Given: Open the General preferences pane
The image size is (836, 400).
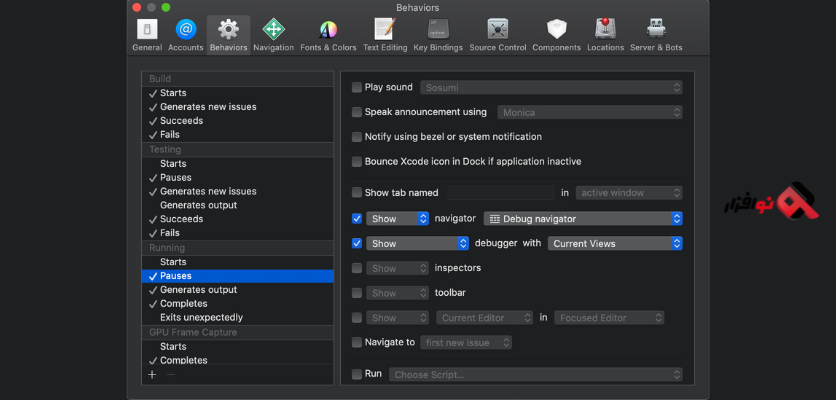Looking at the screenshot, I should pos(147,35).
